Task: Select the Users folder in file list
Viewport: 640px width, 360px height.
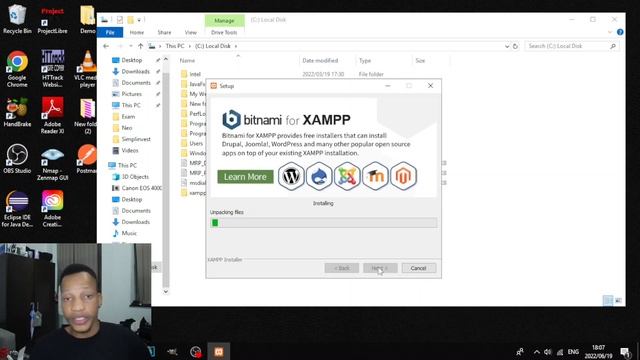Action: point(196,143)
